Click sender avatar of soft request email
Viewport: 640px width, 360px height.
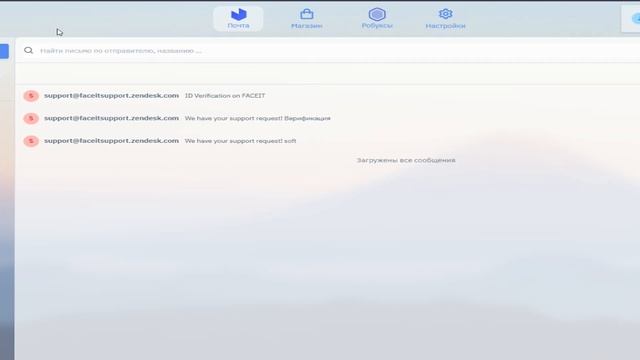[31, 141]
